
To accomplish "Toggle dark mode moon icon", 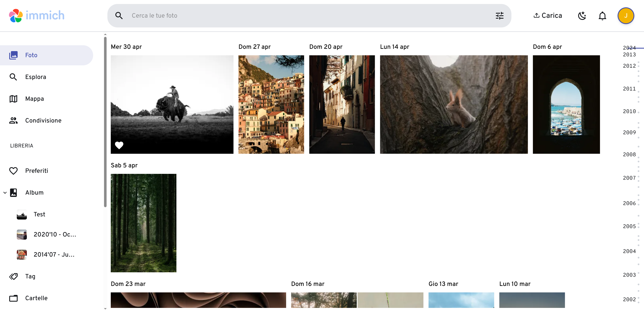I will (582, 16).
